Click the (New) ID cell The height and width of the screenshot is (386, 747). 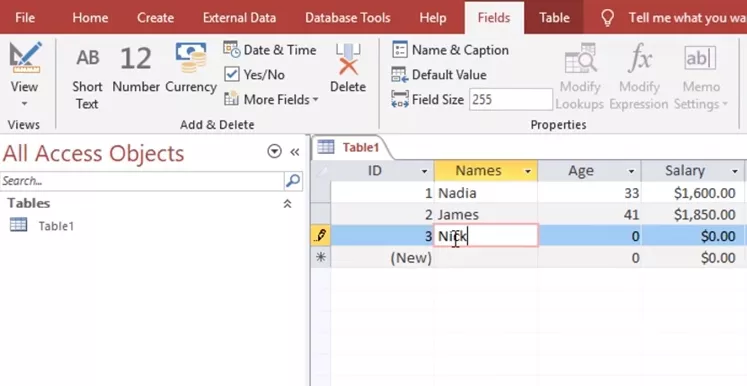click(382, 257)
